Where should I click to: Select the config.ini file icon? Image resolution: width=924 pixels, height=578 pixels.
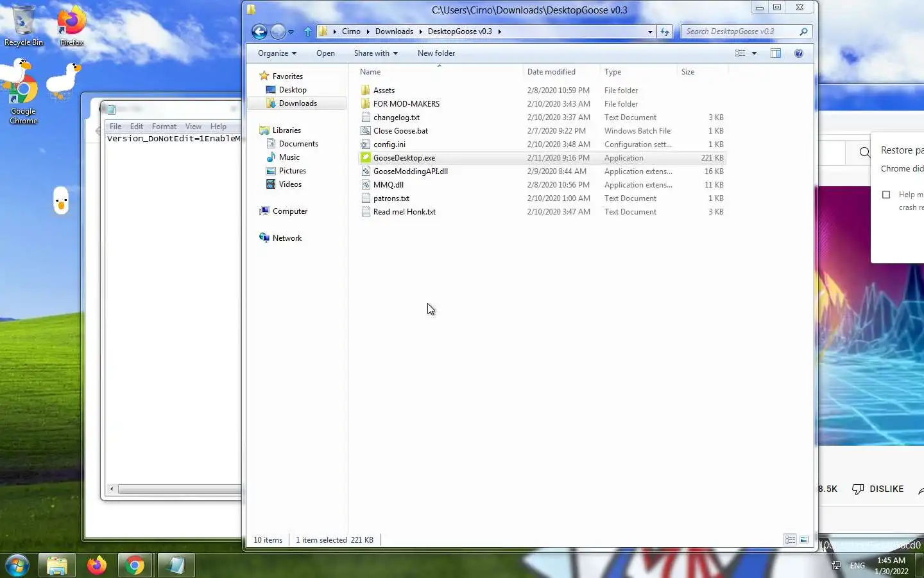tap(366, 144)
